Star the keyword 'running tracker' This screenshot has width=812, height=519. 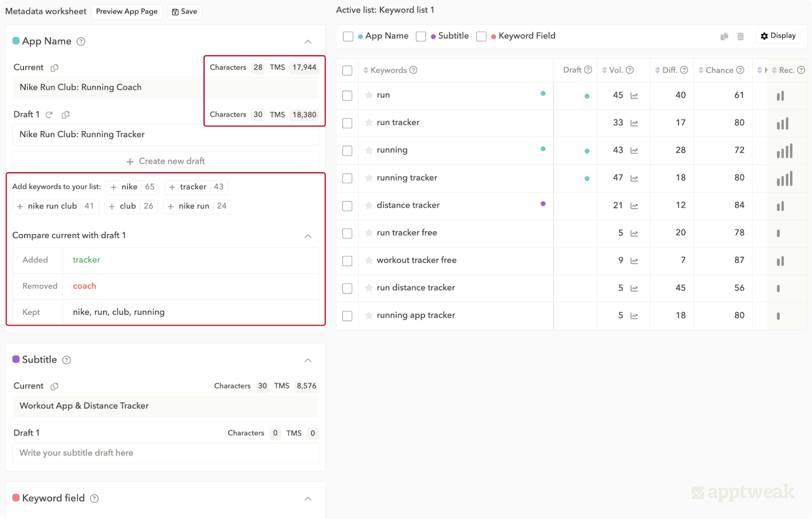click(x=369, y=178)
